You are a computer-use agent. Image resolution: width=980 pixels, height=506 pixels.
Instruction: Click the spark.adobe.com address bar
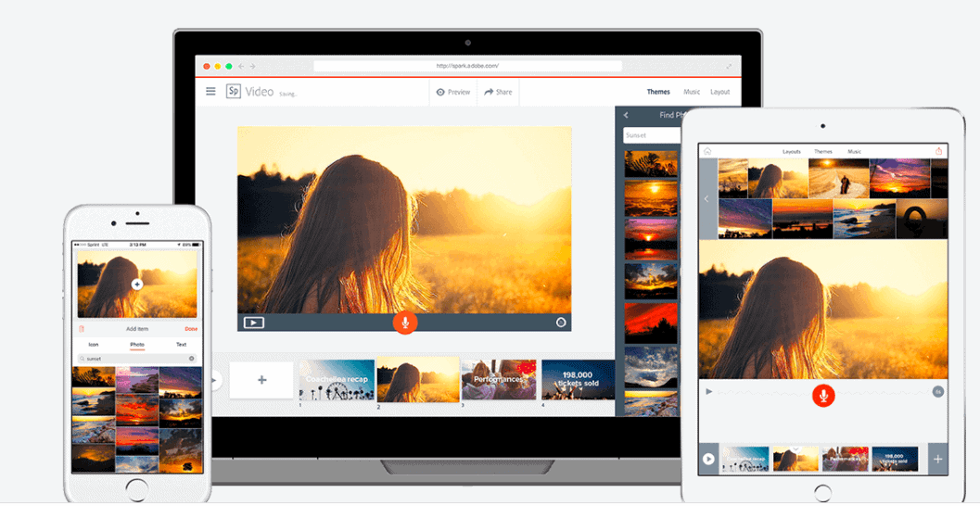pos(467,66)
